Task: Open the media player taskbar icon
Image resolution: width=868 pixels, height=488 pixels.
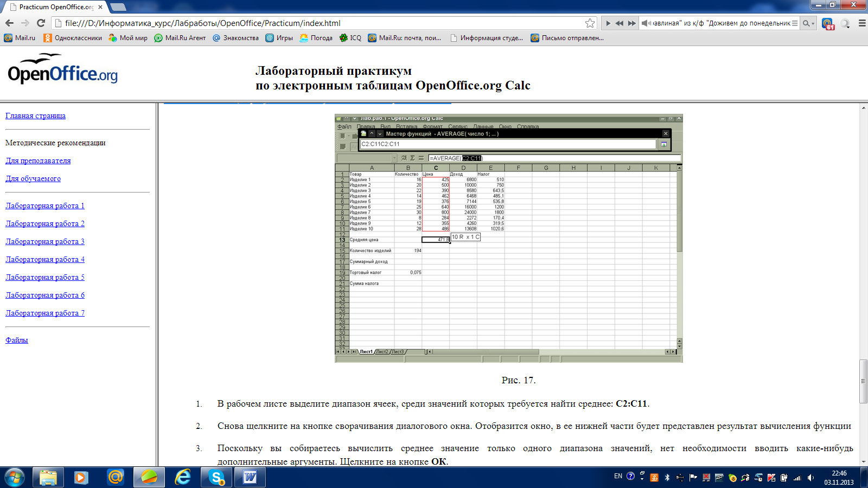Action: [x=81, y=477]
